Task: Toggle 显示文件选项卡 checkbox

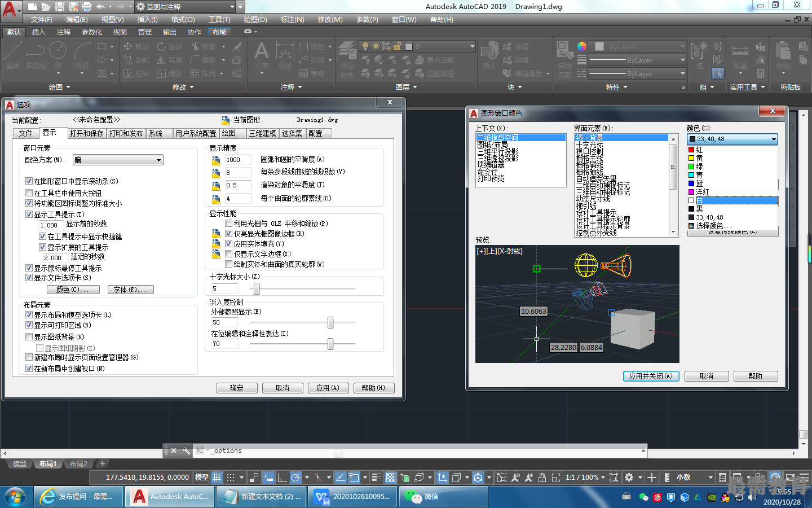Action: pyautogui.click(x=29, y=278)
